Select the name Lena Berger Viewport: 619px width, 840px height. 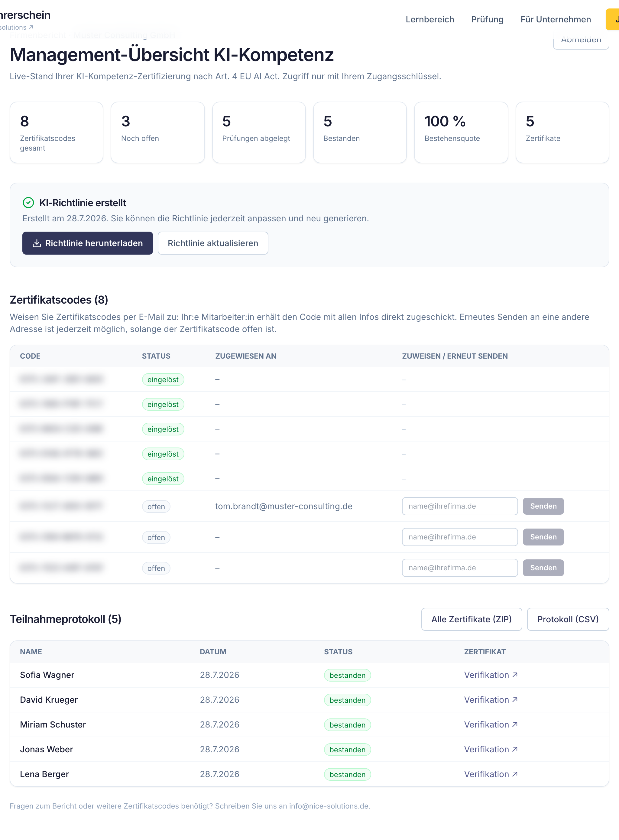(x=45, y=774)
